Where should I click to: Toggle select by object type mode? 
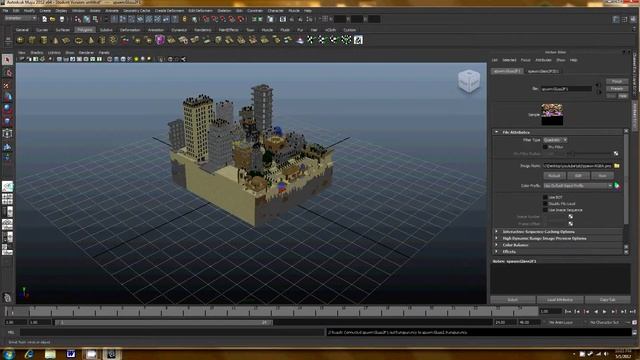(x=87, y=19)
